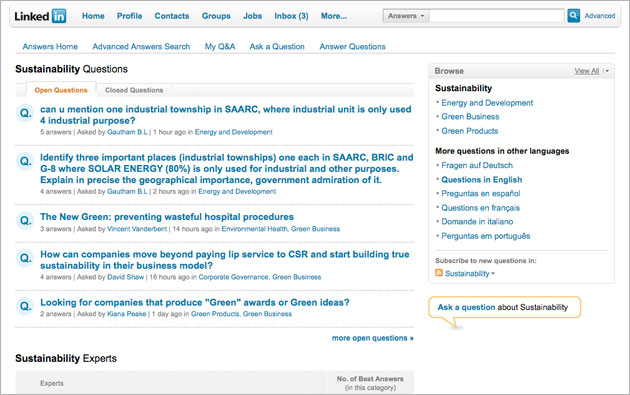Click the Q icon beside the SOLAR ENERGY question
This screenshot has height=395, width=630.
[25, 161]
